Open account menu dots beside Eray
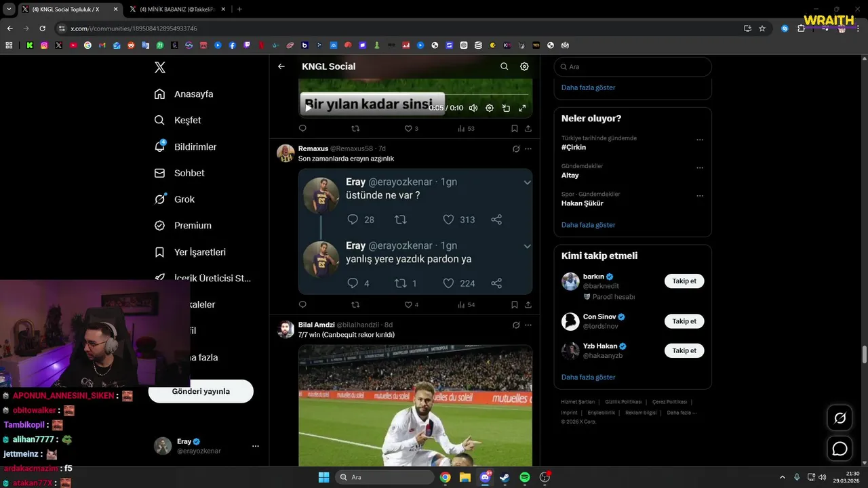Screen dimensions: 868x488 click(256, 446)
